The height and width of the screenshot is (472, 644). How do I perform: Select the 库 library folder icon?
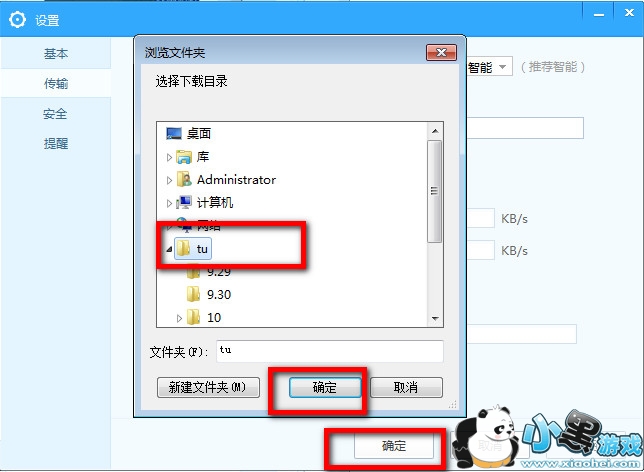pos(184,157)
